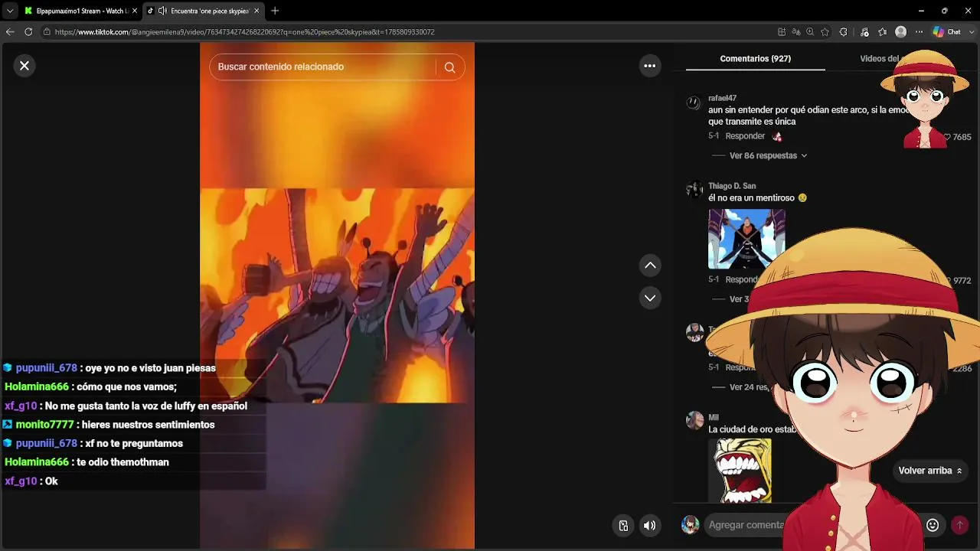Image resolution: width=980 pixels, height=551 pixels.
Task: Click Responder under rafael47's comment
Action: (745, 136)
